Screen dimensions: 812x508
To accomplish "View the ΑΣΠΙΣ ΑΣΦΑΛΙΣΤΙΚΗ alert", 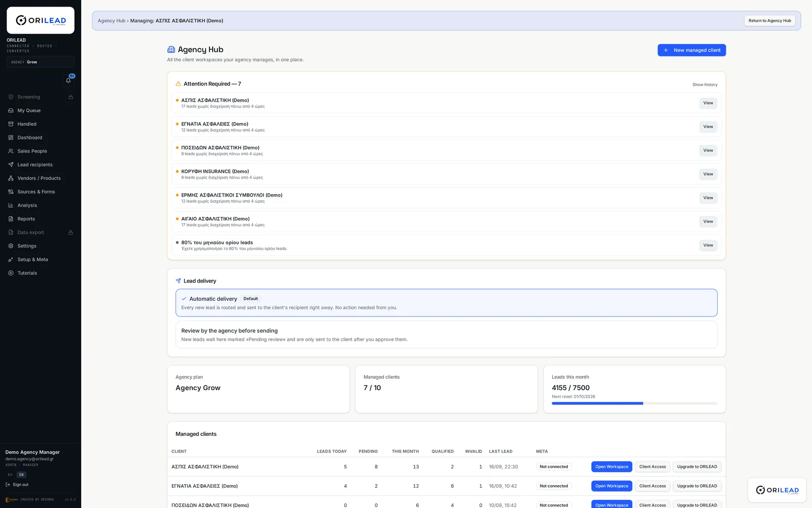I will click(x=708, y=103).
